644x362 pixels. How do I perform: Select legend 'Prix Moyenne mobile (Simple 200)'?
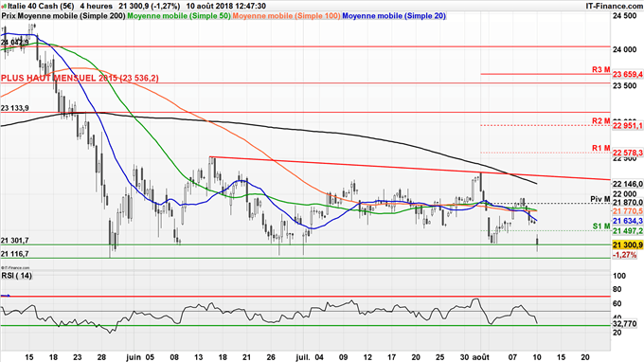(63, 16)
